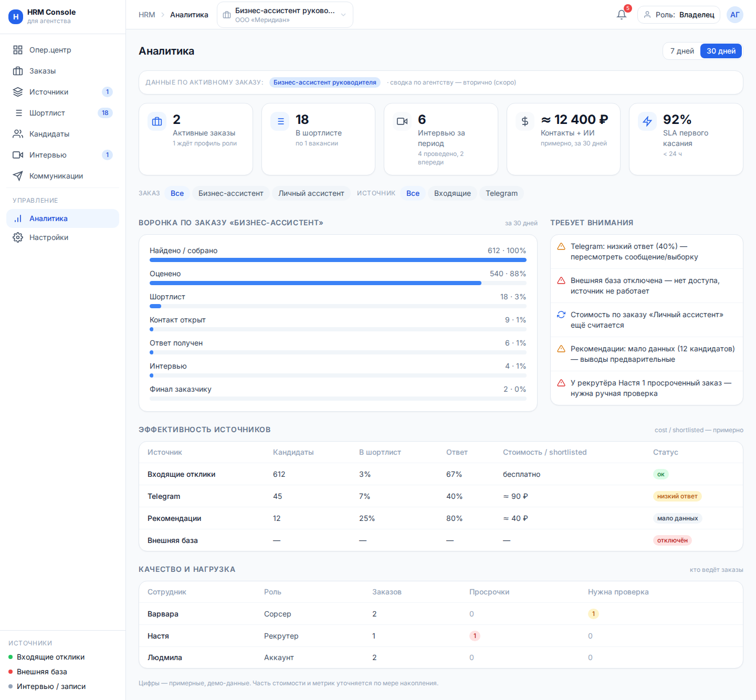
Task: Click the Настройки gear icon
Action: point(18,237)
